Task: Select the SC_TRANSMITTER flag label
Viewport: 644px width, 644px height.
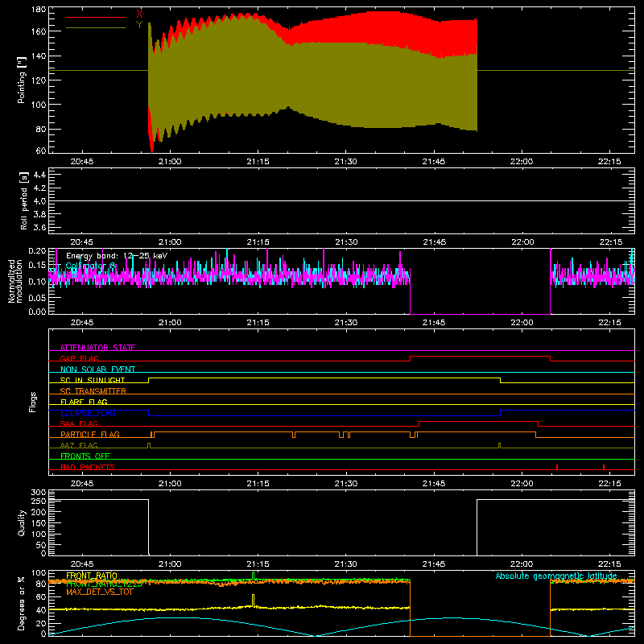Action: pos(93,391)
